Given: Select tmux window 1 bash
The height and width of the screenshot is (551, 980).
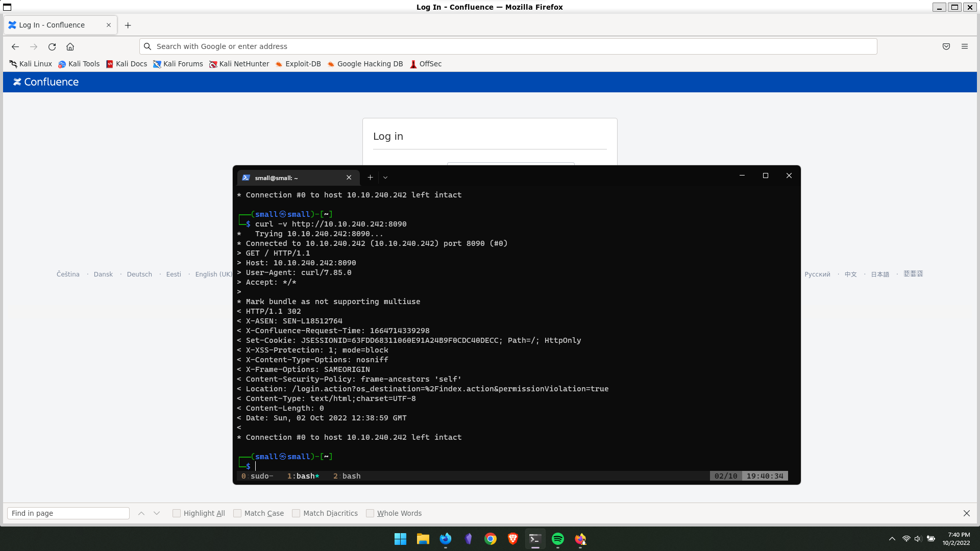Looking at the screenshot, I should (303, 476).
